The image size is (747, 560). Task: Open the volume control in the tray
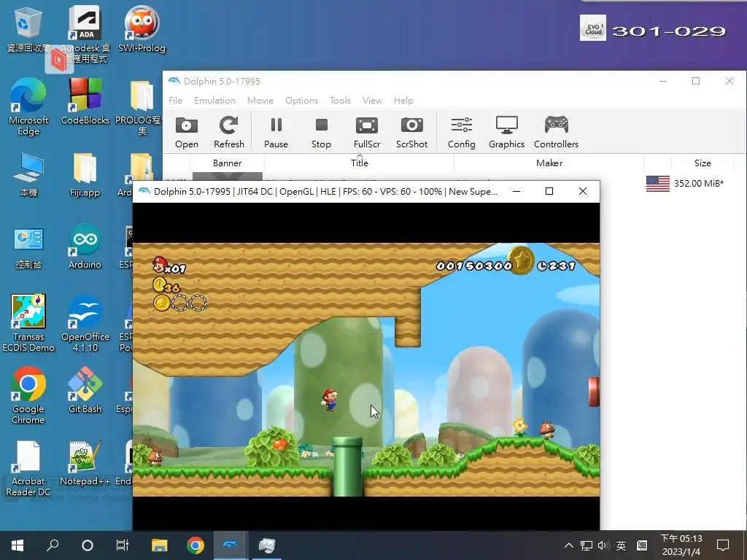(603, 545)
